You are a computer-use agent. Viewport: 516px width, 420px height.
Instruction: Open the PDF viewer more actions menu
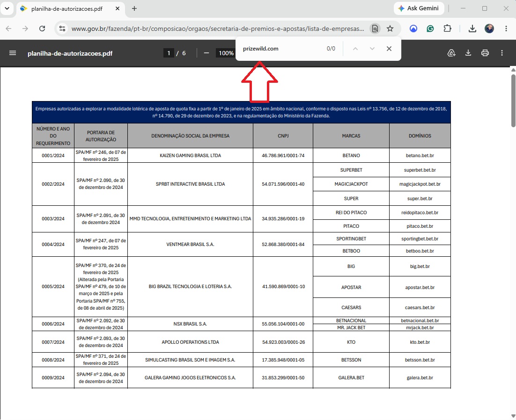502,53
